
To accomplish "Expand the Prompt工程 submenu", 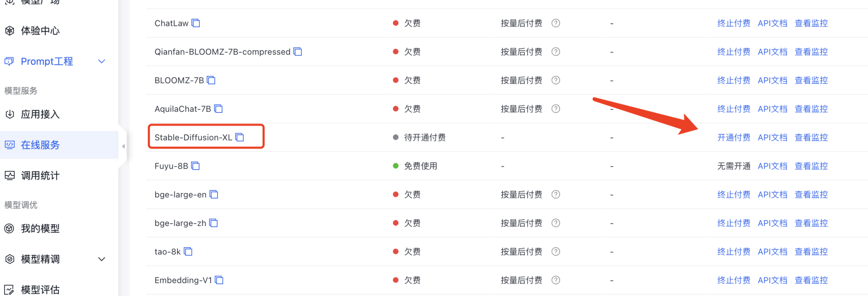I will coord(102,61).
